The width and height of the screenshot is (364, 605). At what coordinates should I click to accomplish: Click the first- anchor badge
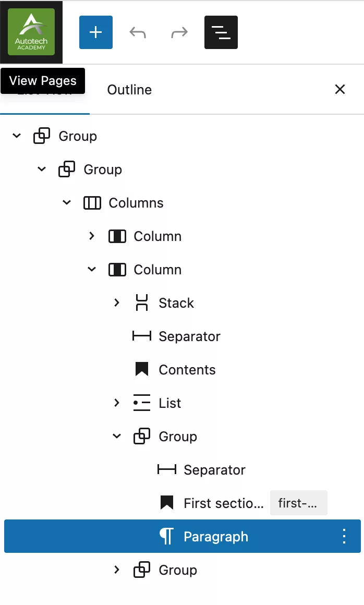pyautogui.click(x=298, y=503)
